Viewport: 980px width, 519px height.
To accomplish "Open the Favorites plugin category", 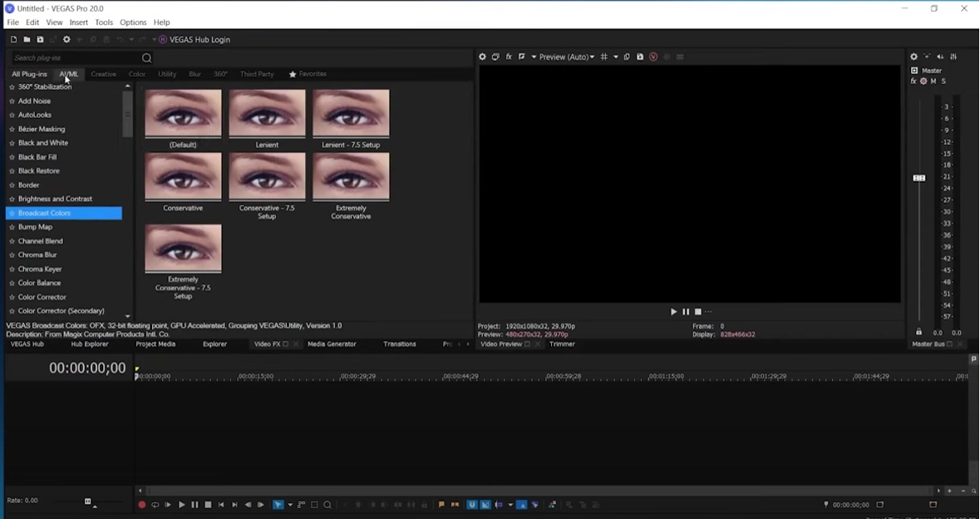I will point(308,74).
